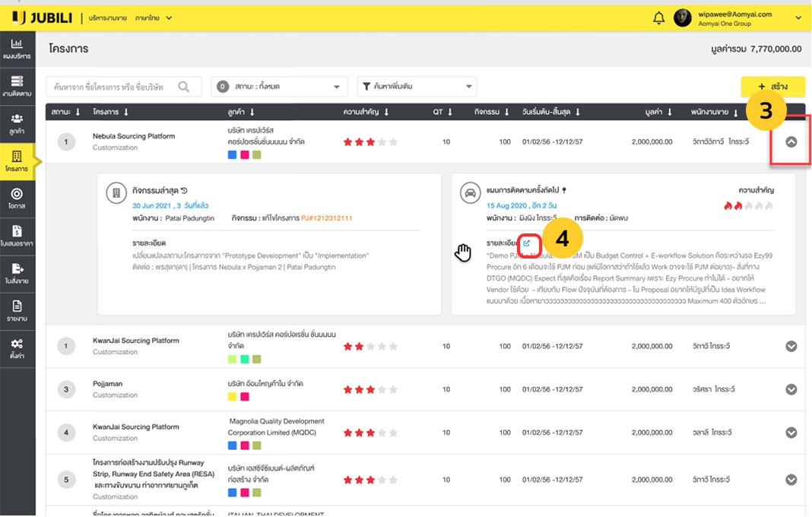This screenshot has width=812, height=517.
Task: Open โอกาส opportunities in sidebar
Action: tap(17, 198)
